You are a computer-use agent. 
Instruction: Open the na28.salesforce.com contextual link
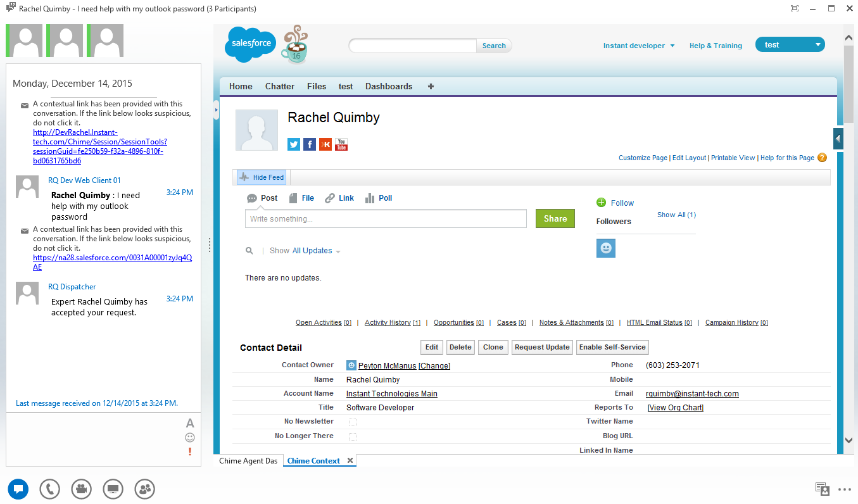pos(113,262)
